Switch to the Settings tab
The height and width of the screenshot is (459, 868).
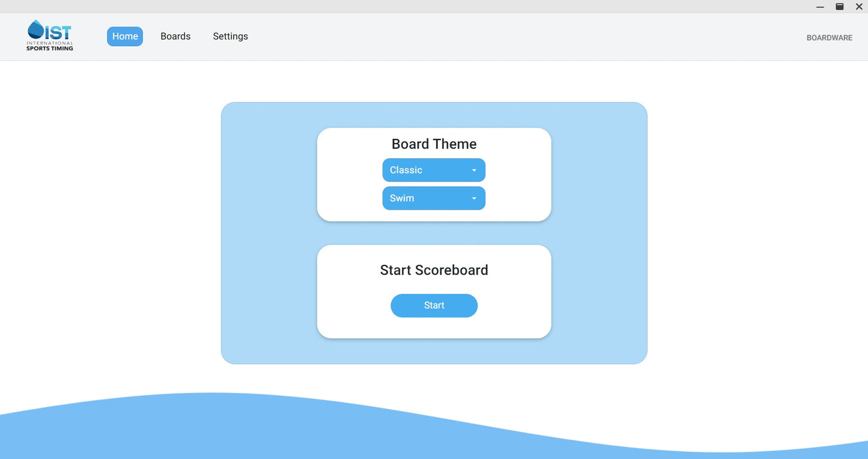[230, 36]
